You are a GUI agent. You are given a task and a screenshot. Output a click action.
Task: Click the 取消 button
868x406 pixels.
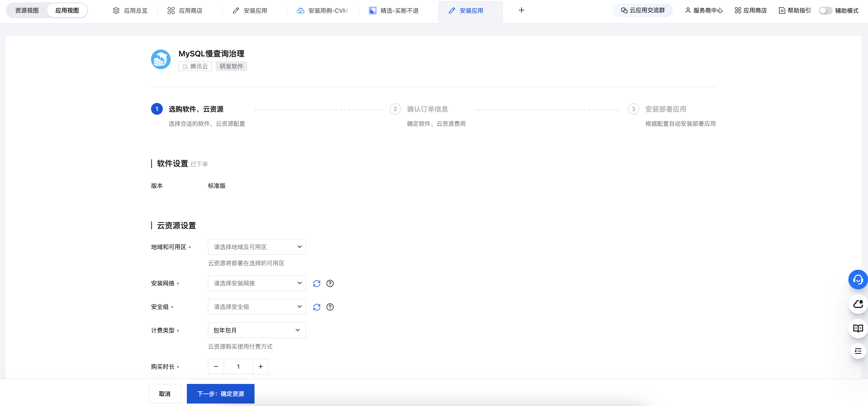click(165, 393)
